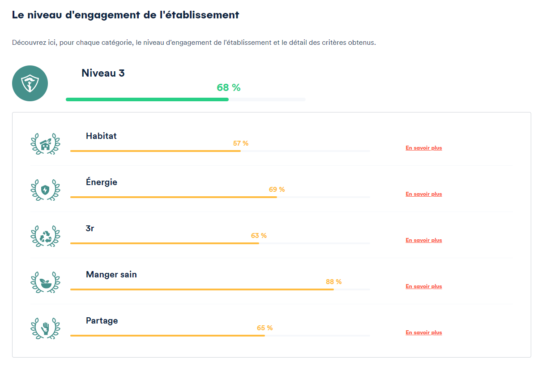
Task: Click the Habitat category label
Action: (x=101, y=136)
